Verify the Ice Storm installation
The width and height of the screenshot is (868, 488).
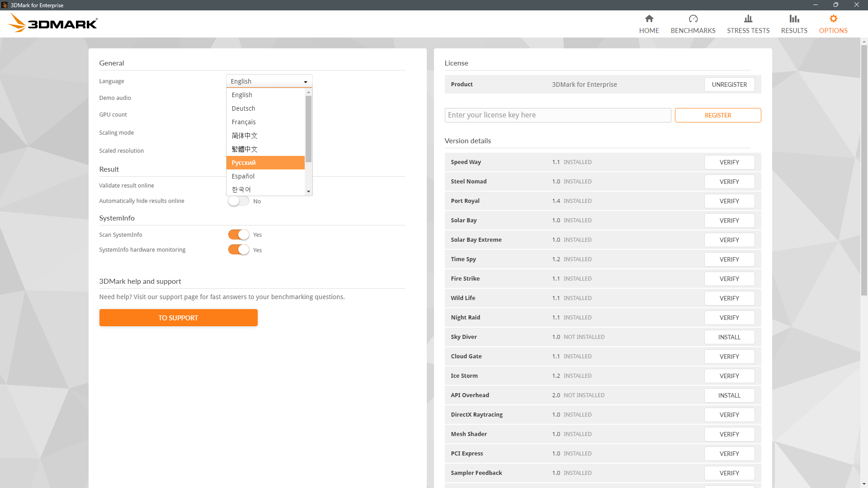pyautogui.click(x=729, y=376)
